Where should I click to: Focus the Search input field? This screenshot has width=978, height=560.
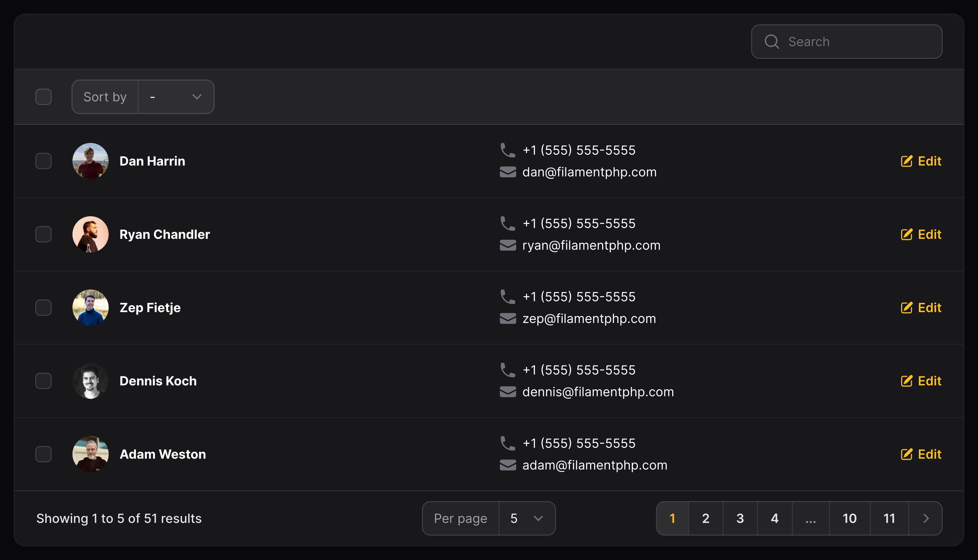click(846, 42)
